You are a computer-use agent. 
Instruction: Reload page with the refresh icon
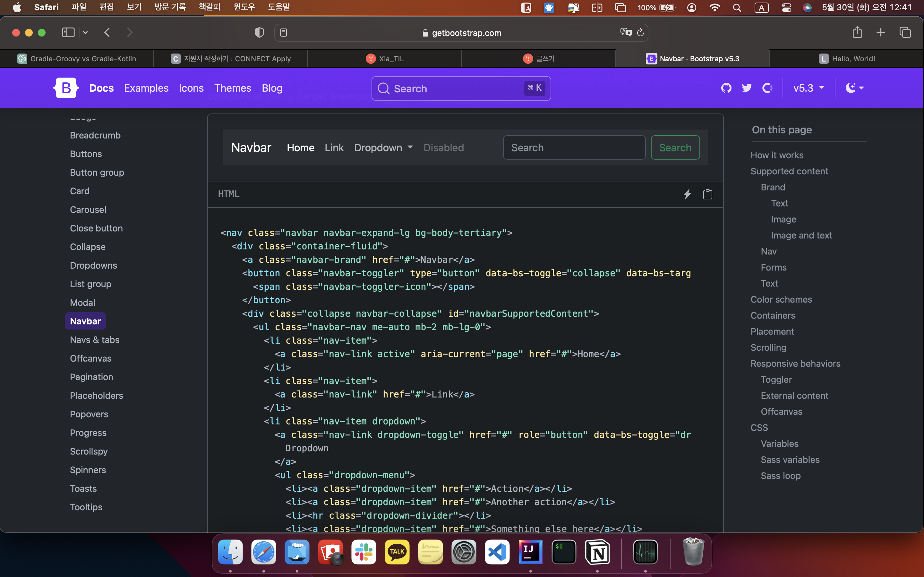[640, 33]
